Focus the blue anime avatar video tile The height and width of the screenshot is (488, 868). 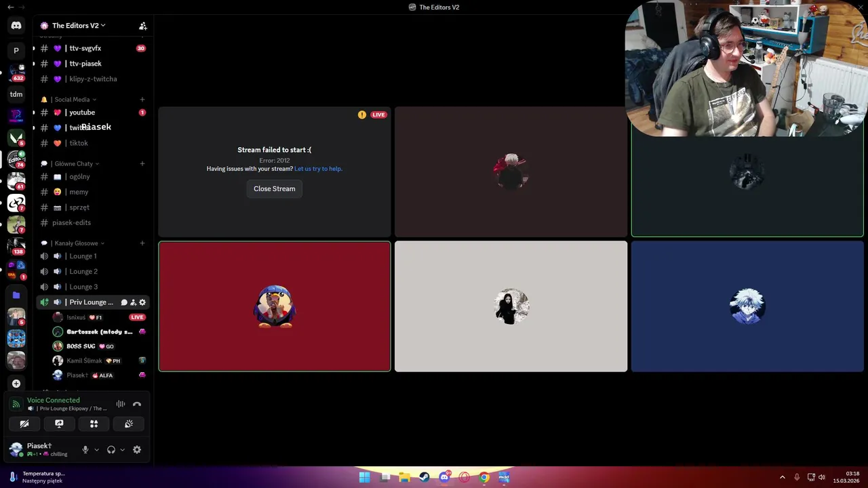point(747,306)
